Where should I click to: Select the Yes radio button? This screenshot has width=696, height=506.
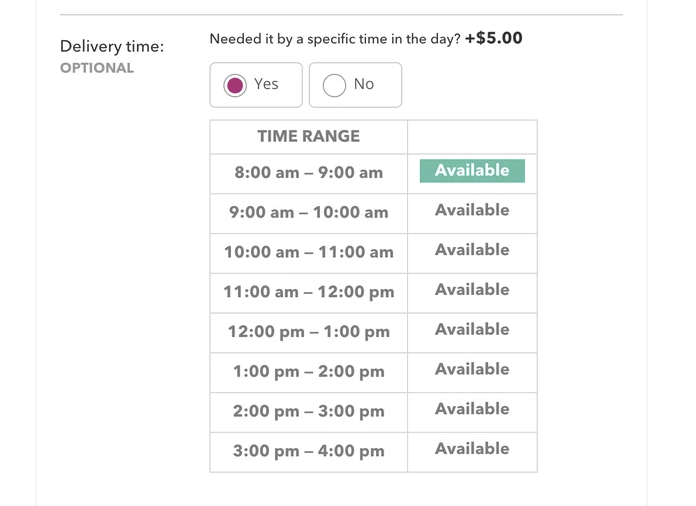236,85
